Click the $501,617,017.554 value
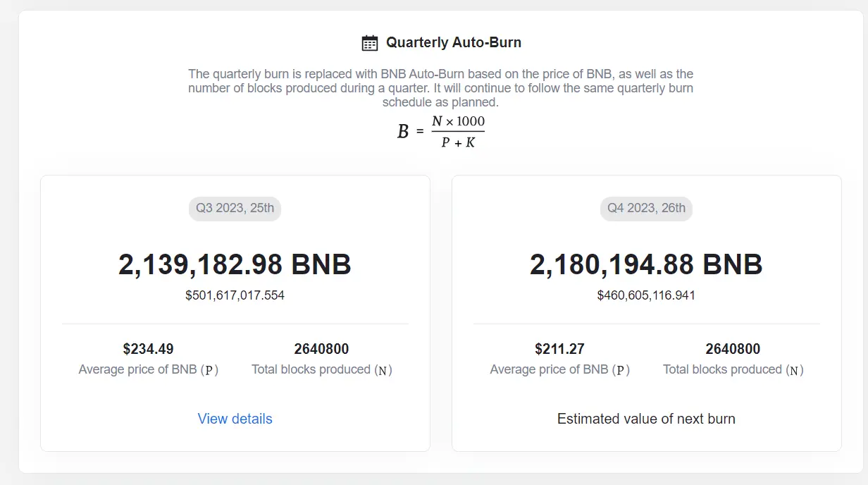The width and height of the screenshot is (868, 485). click(235, 295)
